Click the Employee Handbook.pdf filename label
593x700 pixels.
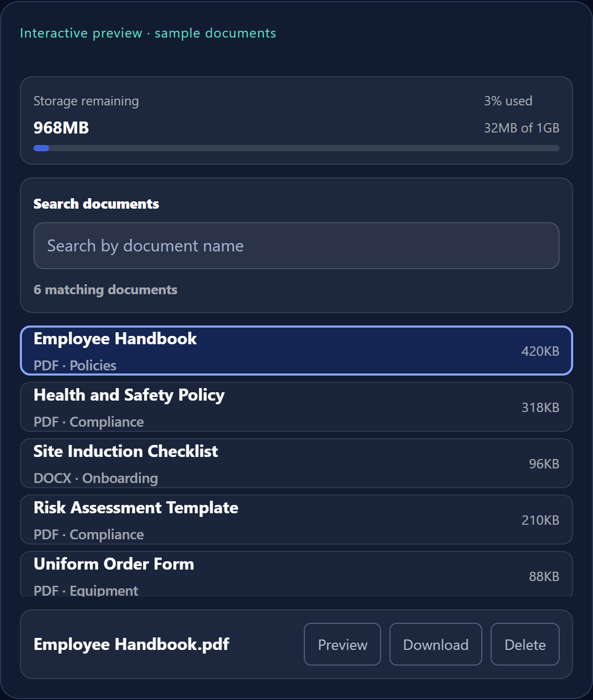coord(132,644)
